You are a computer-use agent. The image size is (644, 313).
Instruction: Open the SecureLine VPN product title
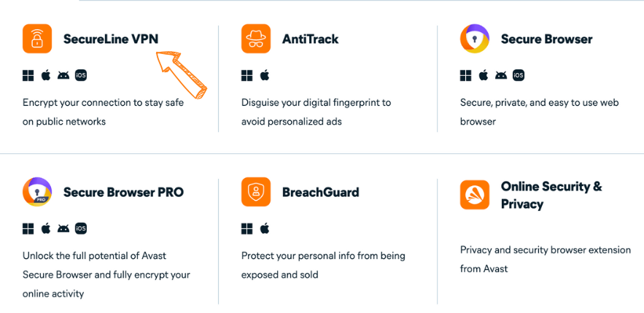(x=111, y=39)
